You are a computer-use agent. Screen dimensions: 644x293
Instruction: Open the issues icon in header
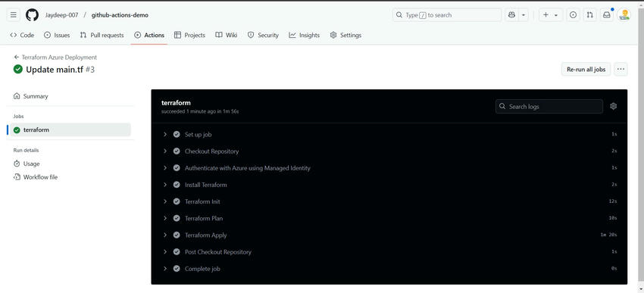point(573,15)
